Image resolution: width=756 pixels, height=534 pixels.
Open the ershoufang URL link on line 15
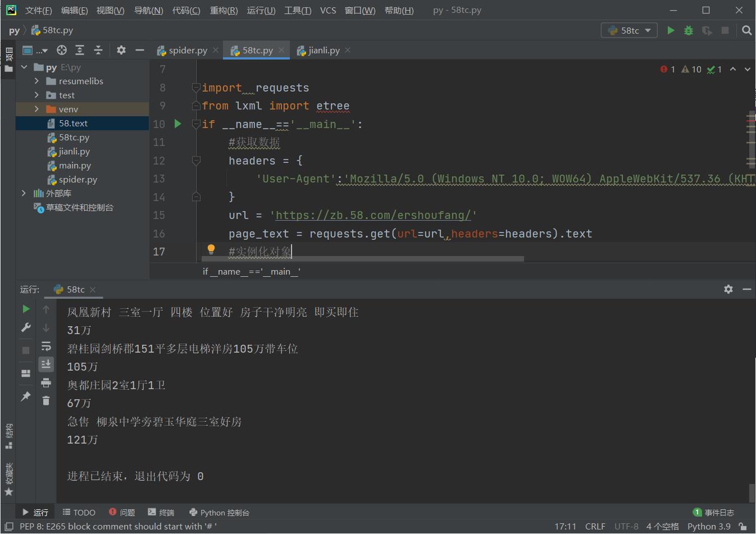[373, 215]
